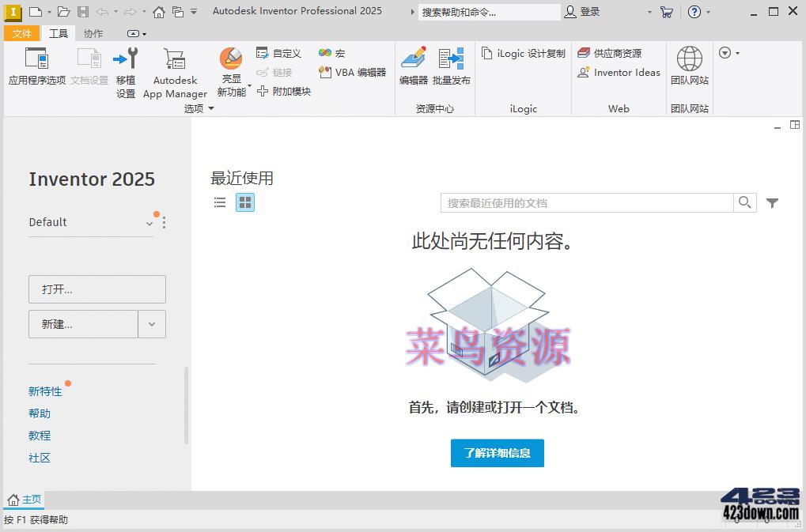Expand the 选项 panel dropdown

(x=211, y=108)
